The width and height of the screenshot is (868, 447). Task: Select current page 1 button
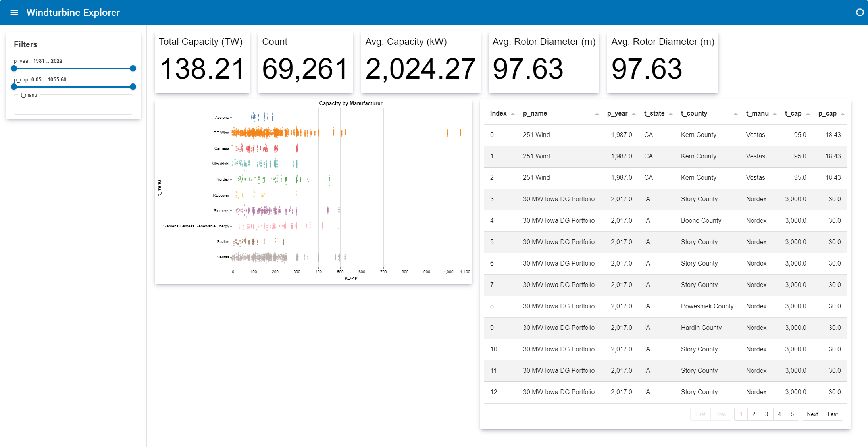741,414
